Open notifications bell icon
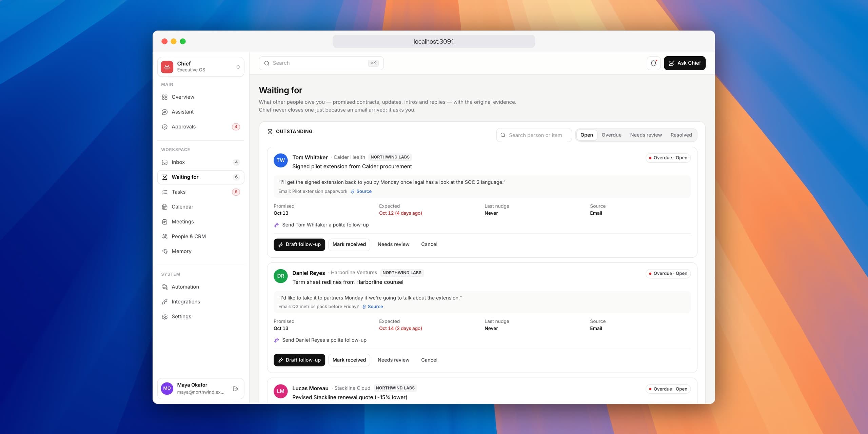 pos(653,63)
